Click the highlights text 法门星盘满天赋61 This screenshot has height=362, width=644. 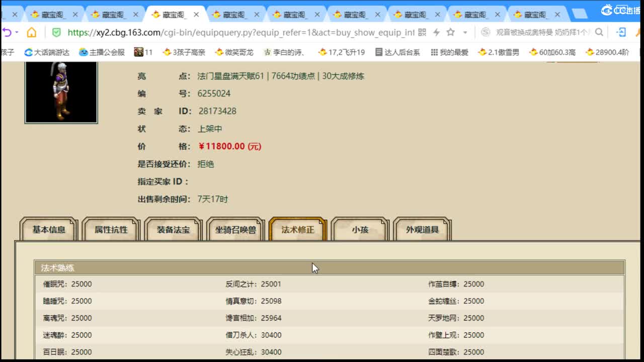[231, 76]
